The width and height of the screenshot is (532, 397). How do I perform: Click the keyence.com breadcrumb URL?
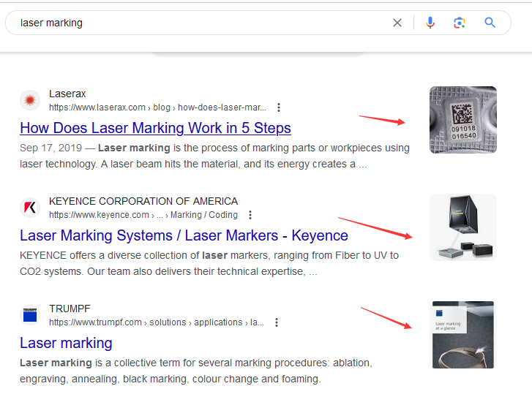coord(143,215)
